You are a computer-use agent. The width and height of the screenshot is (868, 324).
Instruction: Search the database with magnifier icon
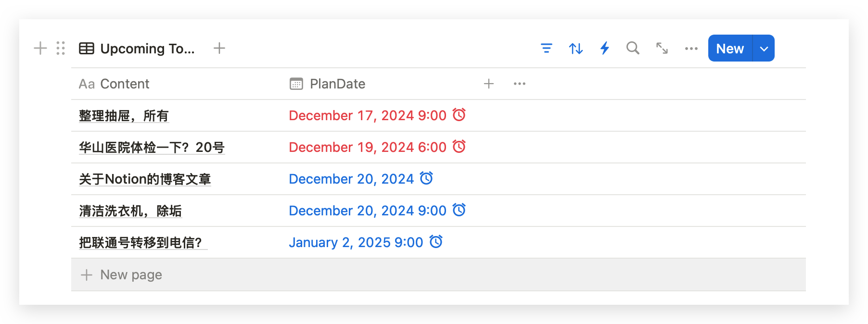[633, 48]
